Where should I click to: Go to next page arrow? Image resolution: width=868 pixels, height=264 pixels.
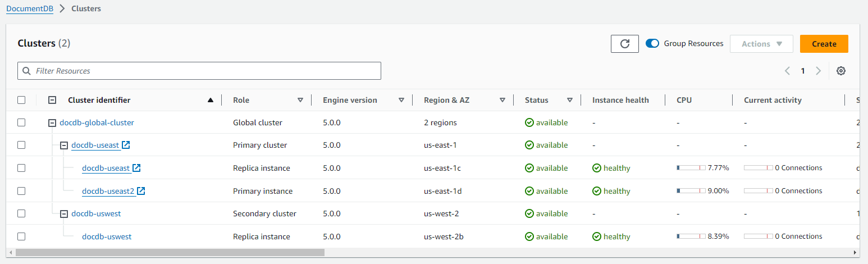pyautogui.click(x=818, y=71)
